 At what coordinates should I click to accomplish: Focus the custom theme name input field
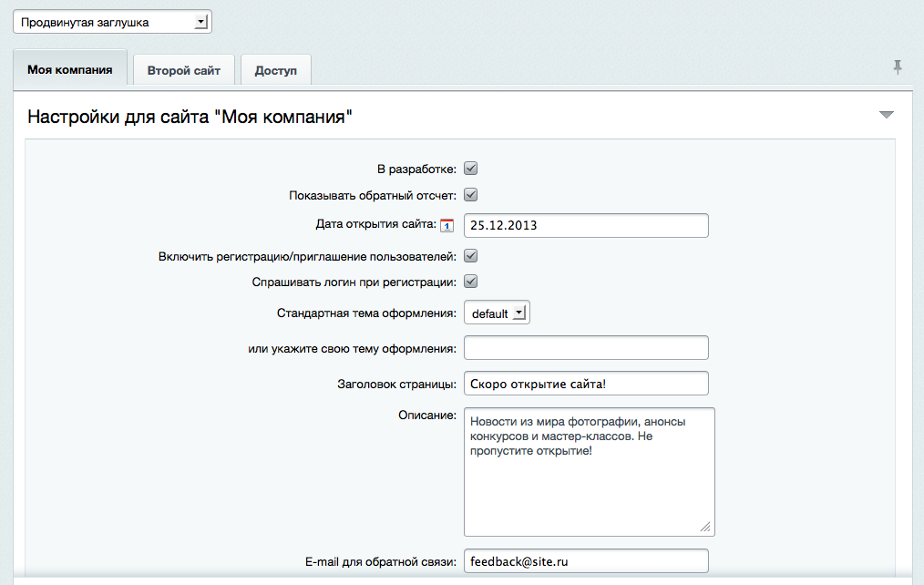(586, 348)
